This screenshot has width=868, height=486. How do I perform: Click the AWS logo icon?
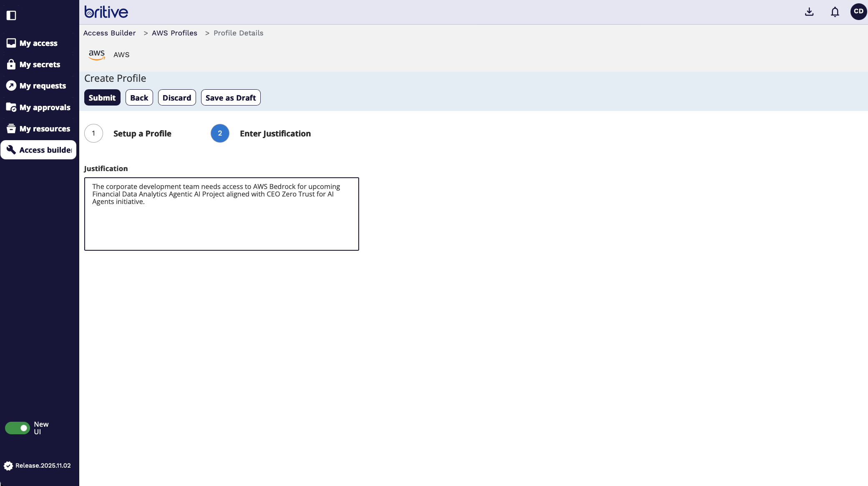(97, 55)
